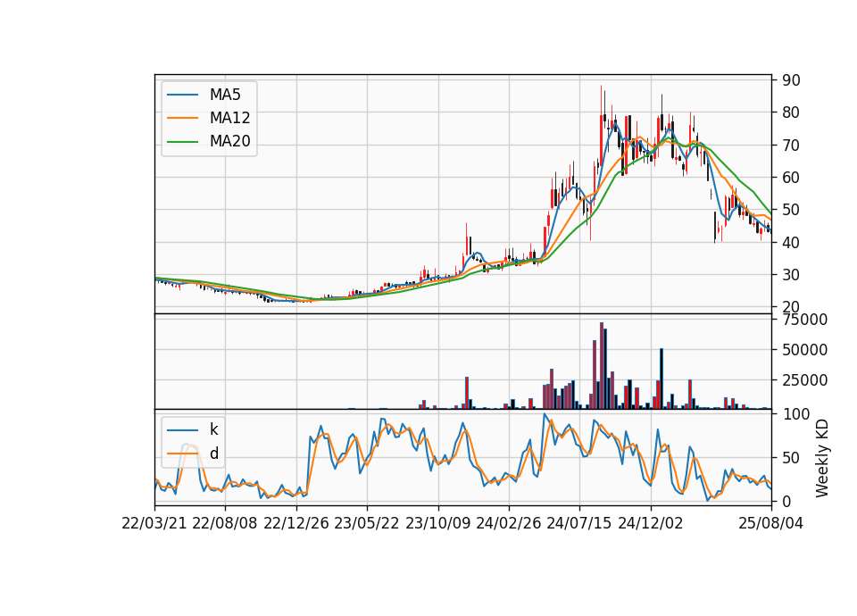Click the volume axis value 50000
Viewport: 857px width, 616px height.
(x=804, y=350)
